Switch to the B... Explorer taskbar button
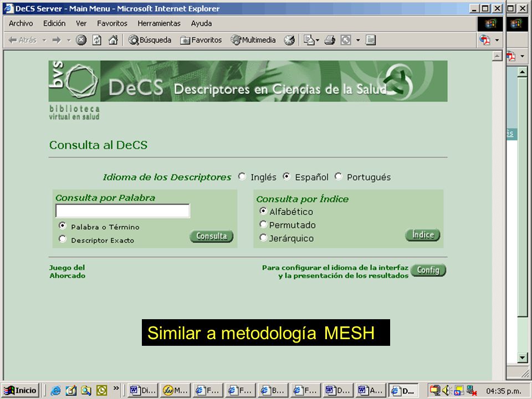The image size is (532, 399). (x=273, y=391)
